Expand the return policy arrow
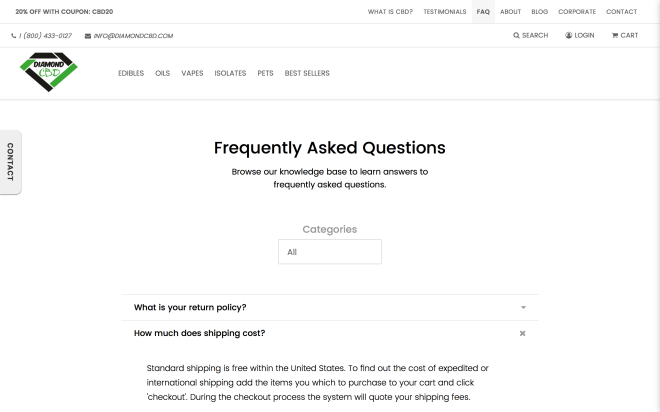The height and width of the screenshot is (412, 660). 522,307
